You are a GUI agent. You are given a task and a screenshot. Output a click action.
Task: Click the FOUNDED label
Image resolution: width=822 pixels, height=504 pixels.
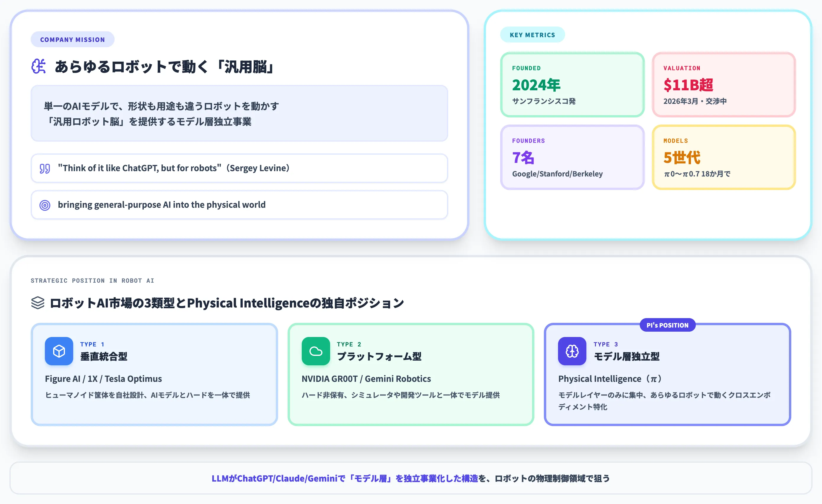(526, 68)
